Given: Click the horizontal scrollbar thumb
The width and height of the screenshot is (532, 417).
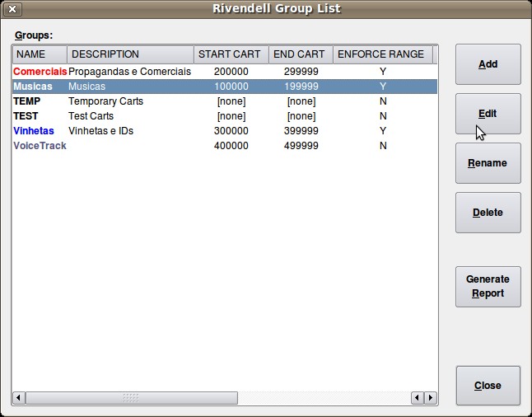Looking at the screenshot, I should [132, 398].
